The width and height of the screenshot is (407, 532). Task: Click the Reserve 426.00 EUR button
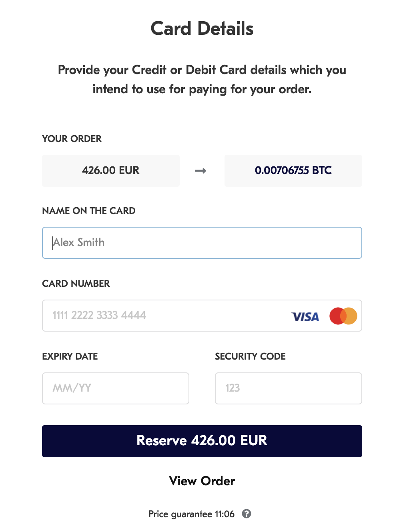coord(202,441)
